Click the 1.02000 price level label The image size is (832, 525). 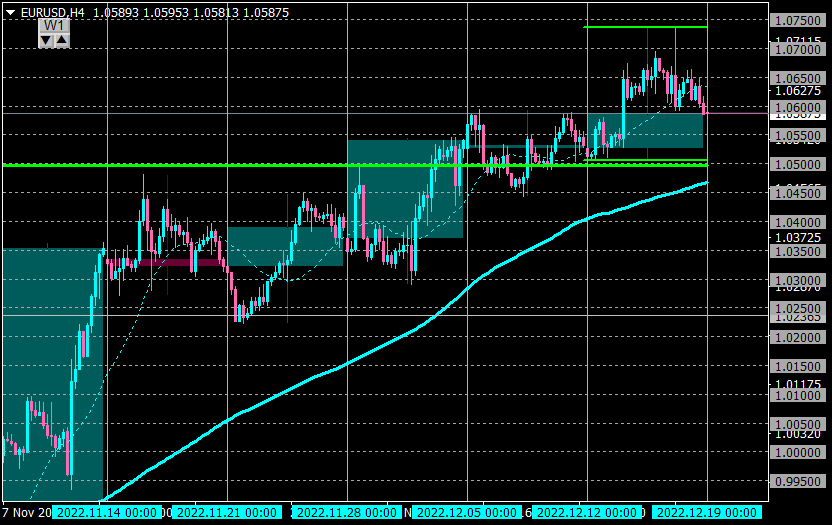coord(798,338)
